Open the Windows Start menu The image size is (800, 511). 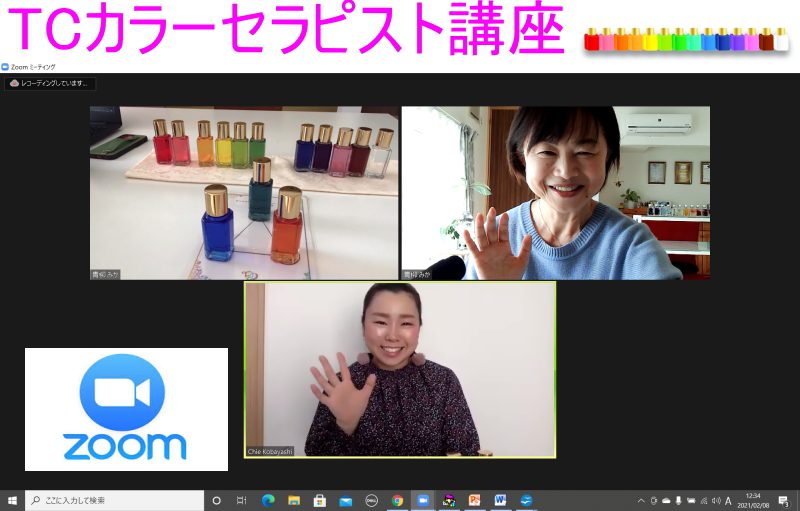[x=12, y=500]
